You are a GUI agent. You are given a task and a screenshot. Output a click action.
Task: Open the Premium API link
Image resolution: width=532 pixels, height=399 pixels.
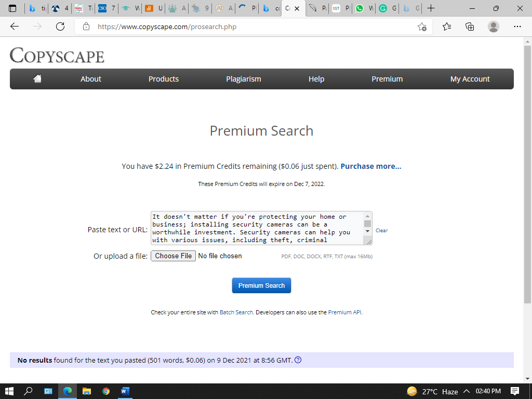coord(345,312)
